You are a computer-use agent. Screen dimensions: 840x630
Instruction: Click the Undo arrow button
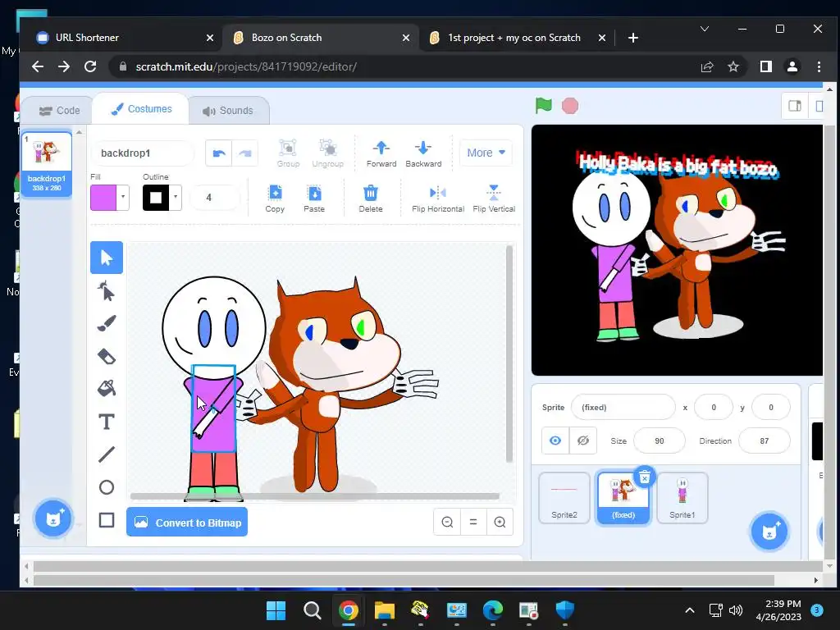pyautogui.click(x=218, y=153)
